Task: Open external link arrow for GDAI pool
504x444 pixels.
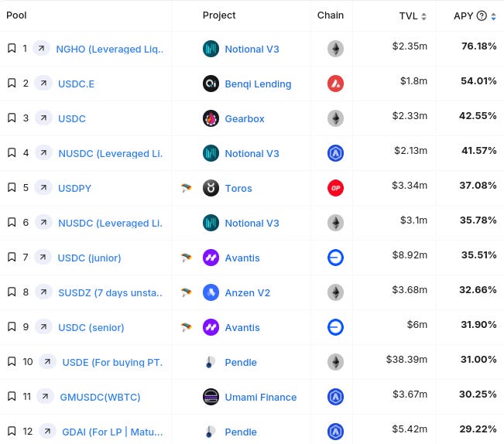Action: [x=47, y=431]
